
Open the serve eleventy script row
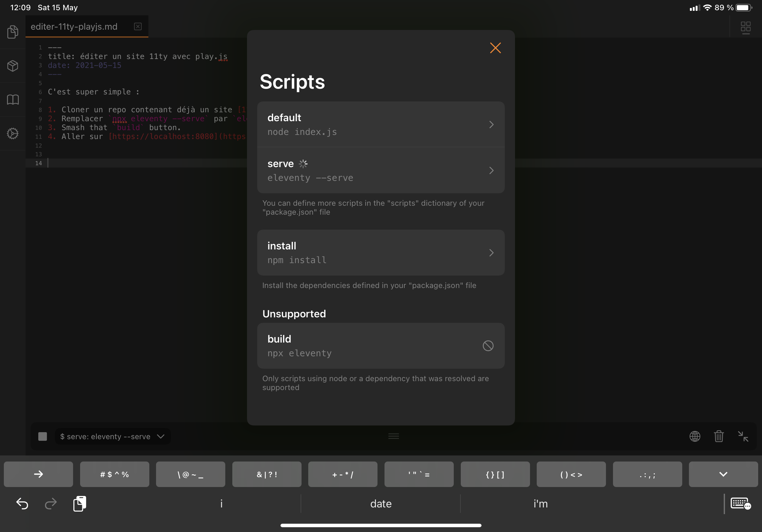[381, 170]
